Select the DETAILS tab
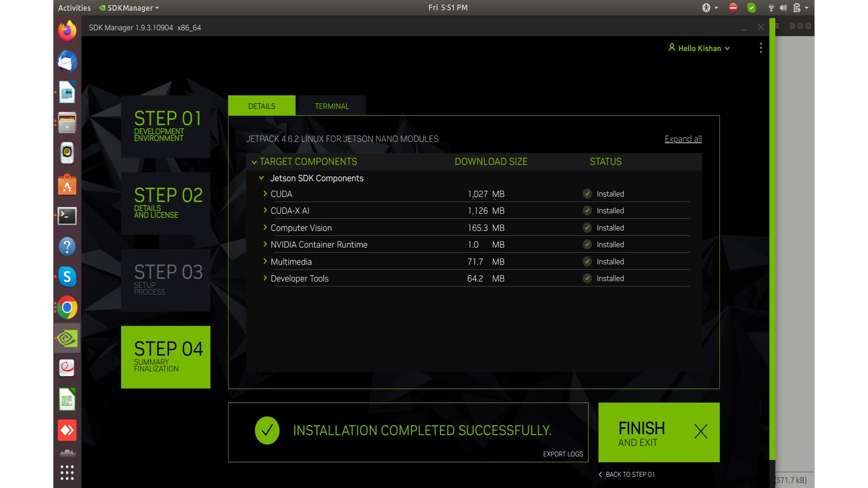Viewport: 868px width, 488px height. coord(262,106)
